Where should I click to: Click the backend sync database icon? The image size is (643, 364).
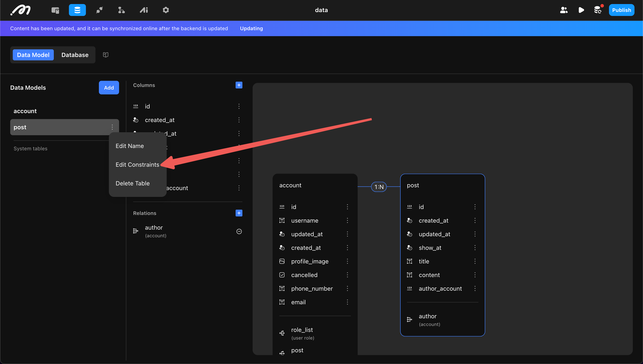598,10
